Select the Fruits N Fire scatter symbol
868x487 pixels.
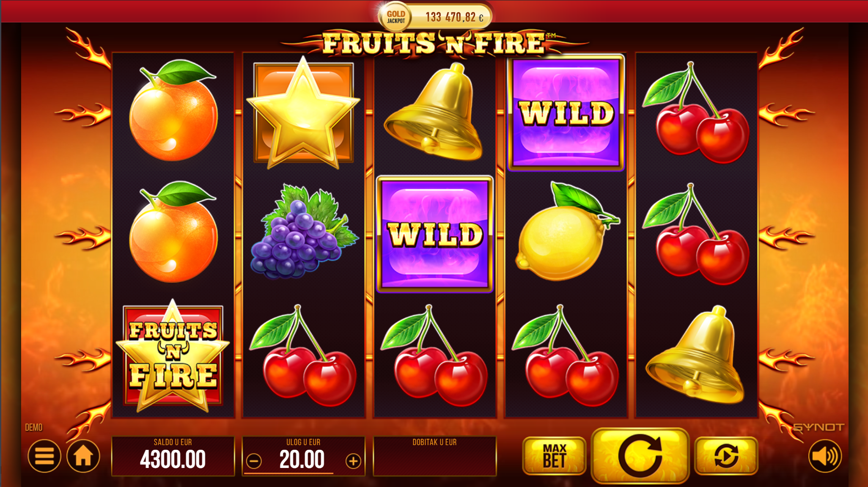[x=173, y=355]
